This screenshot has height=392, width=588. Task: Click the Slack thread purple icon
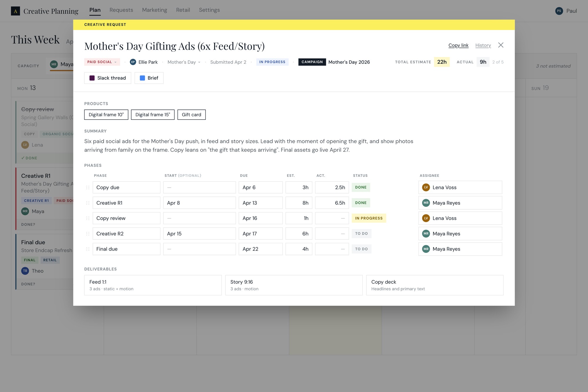pos(92,78)
